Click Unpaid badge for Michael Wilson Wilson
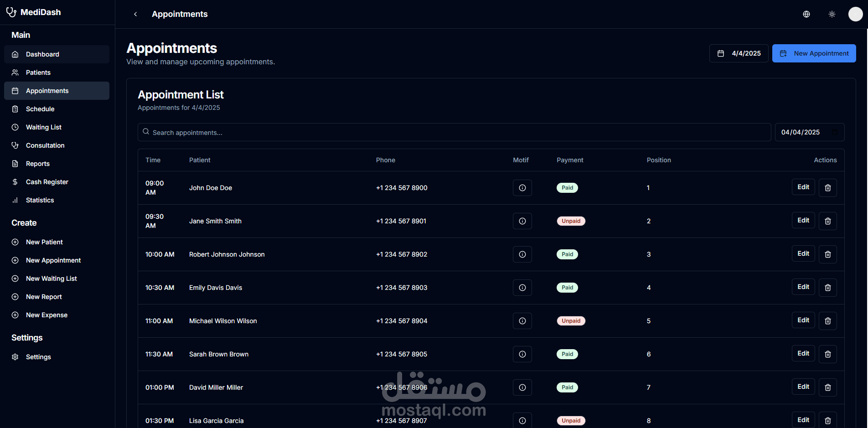868x428 pixels. point(571,321)
